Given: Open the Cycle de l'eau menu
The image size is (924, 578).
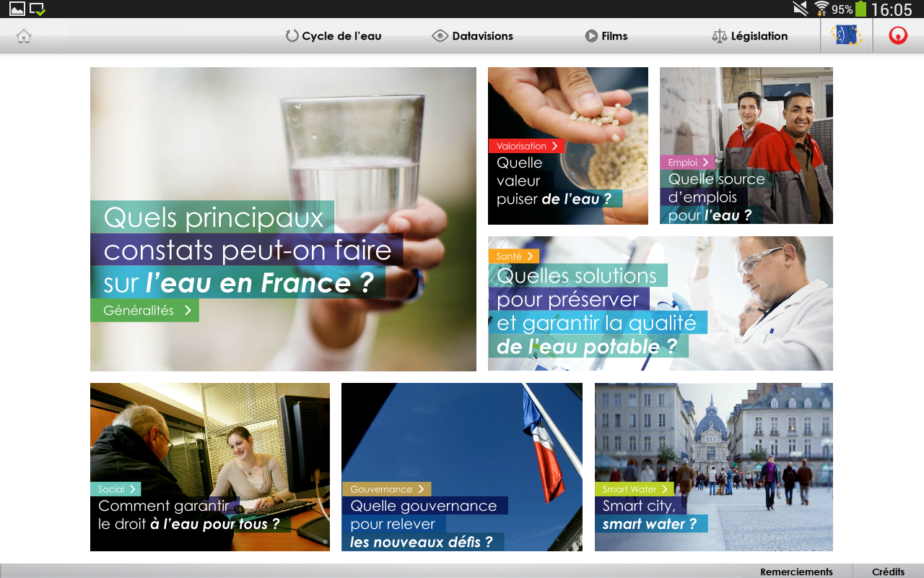Looking at the screenshot, I should [x=334, y=36].
